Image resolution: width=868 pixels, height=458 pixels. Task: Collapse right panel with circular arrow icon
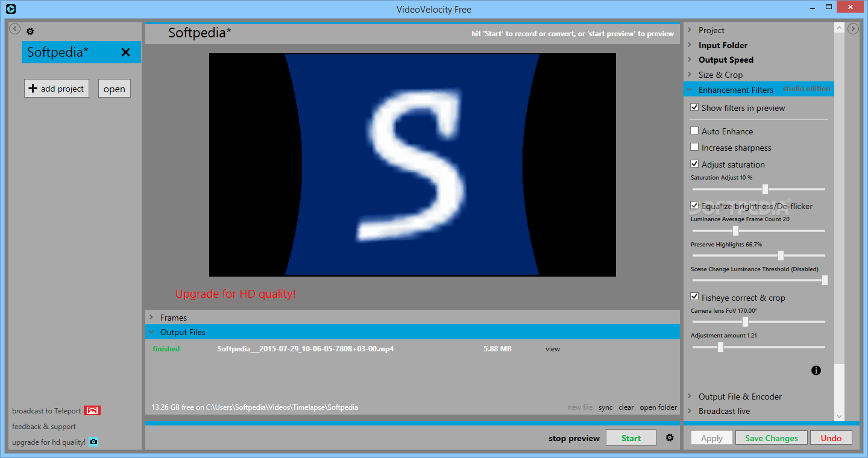pyautogui.click(x=853, y=28)
